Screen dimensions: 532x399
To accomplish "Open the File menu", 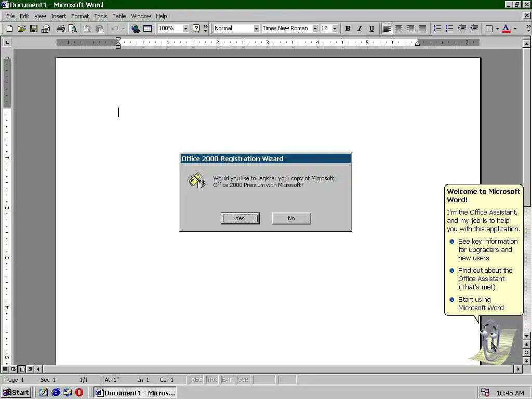I will tap(10, 16).
